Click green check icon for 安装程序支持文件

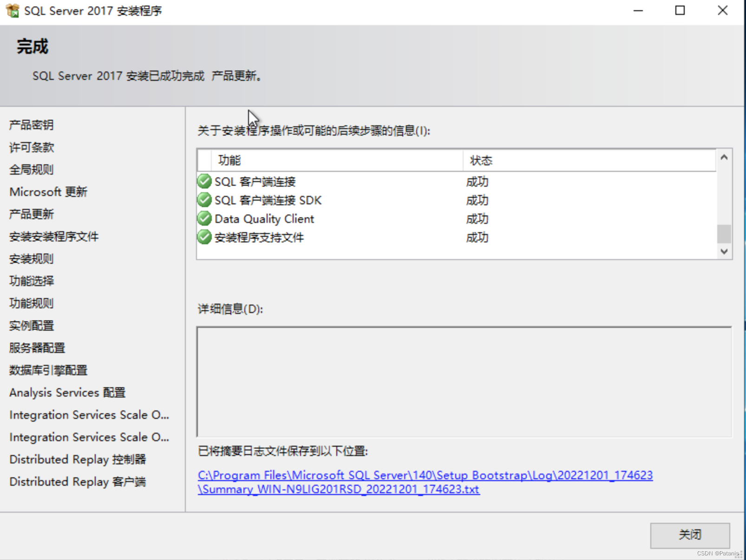click(x=204, y=237)
